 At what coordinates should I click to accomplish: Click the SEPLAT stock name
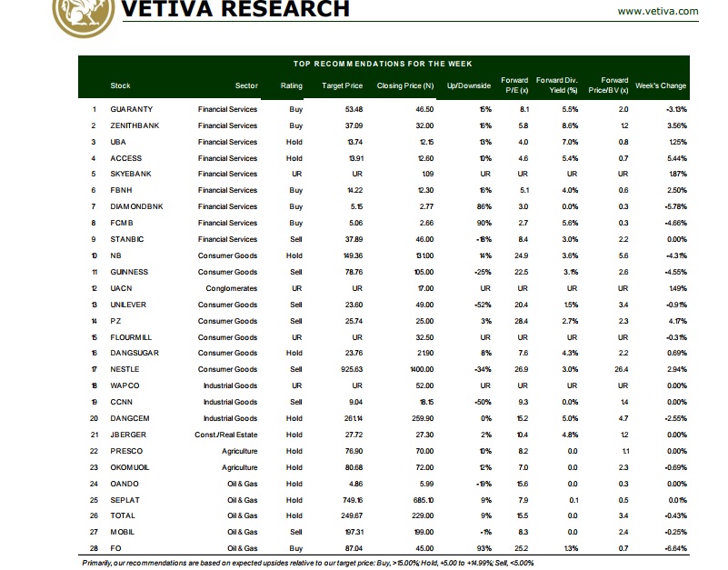point(124,500)
